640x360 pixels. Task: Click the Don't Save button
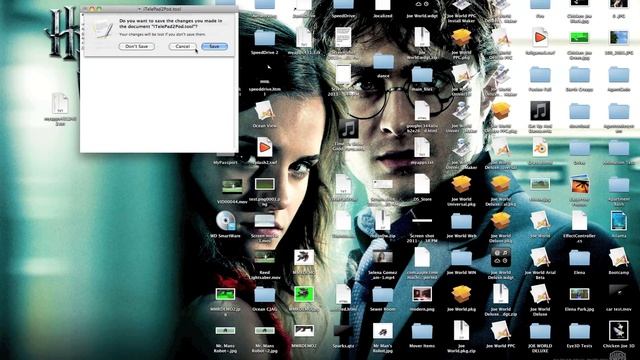point(137,47)
